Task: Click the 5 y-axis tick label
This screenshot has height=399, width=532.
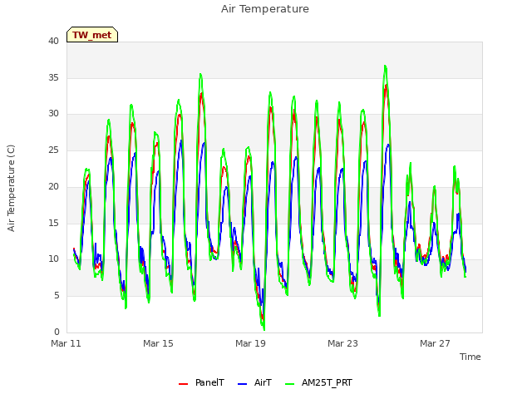Action: [57, 296]
